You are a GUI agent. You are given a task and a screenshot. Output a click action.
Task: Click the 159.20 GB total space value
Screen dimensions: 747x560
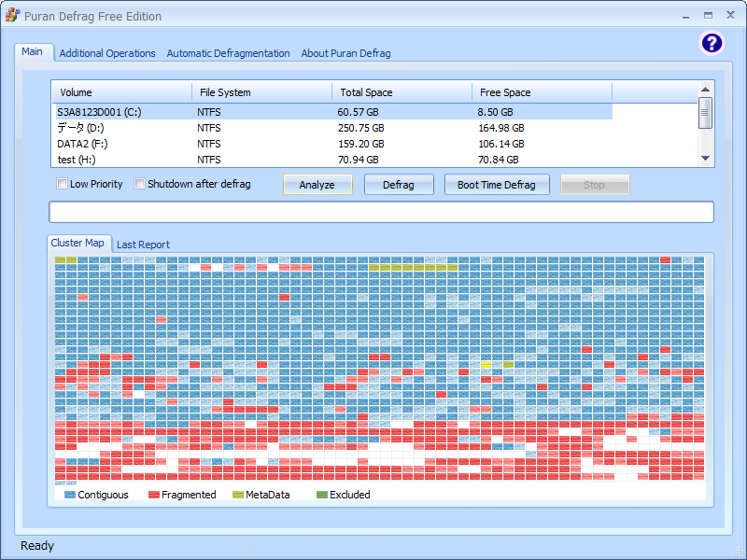click(x=361, y=144)
